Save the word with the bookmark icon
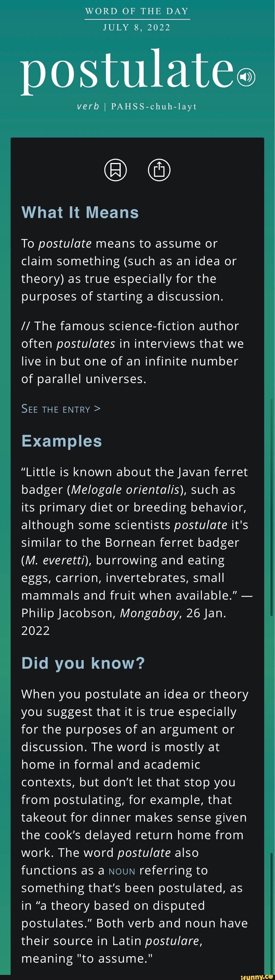The height and width of the screenshot is (980, 275). coord(115,170)
